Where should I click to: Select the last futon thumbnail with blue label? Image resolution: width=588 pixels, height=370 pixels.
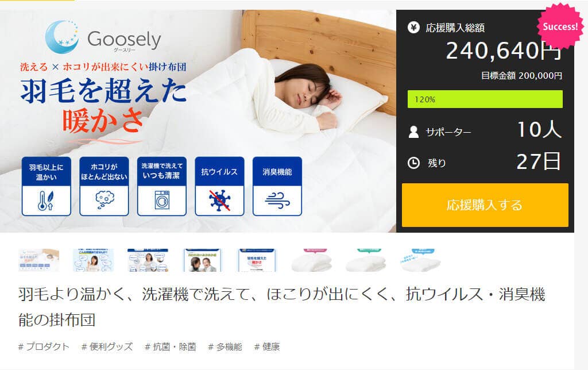click(x=420, y=260)
